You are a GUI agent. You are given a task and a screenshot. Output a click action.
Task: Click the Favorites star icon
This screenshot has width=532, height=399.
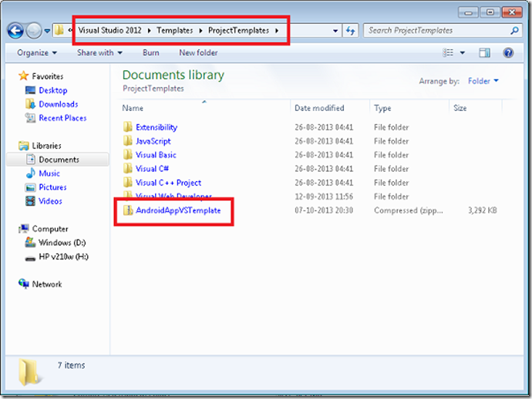[x=23, y=75]
